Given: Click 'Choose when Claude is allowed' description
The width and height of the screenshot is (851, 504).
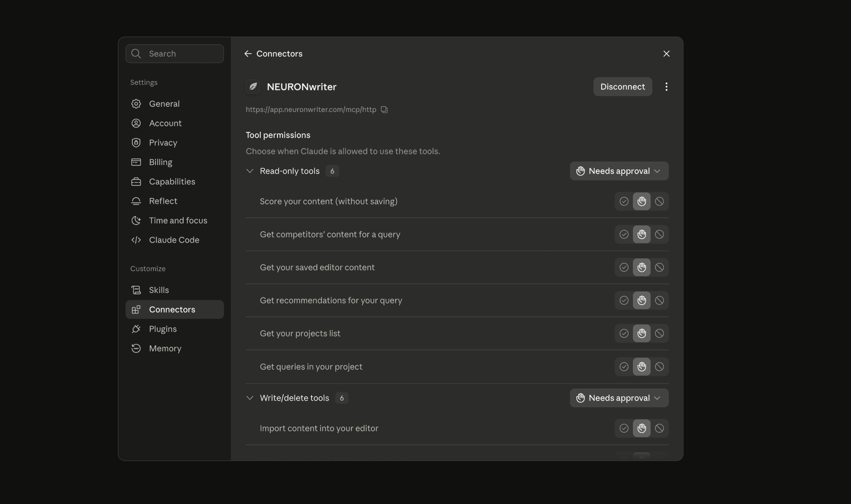Looking at the screenshot, I should [x=343, y=151].
